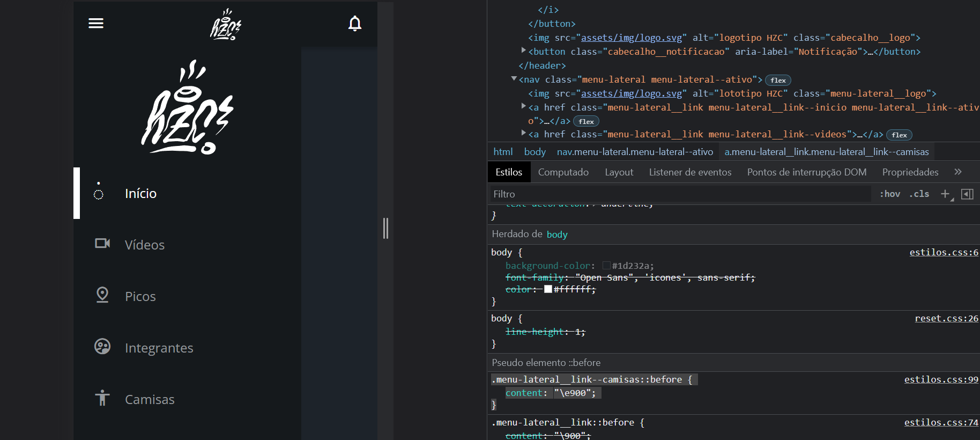The image size is (980, 440).
Task: Expand the menu-lateral__link--videos anchor element
Action: pyautogui.click(x=524, y=133)
